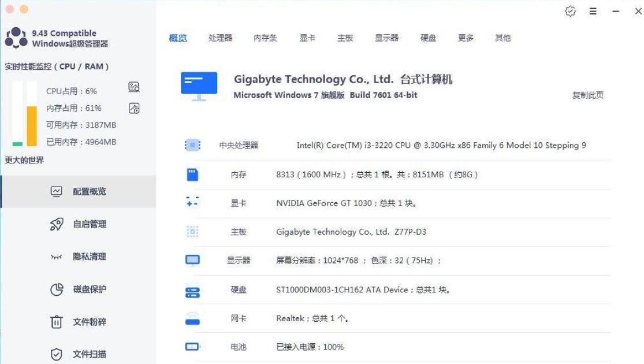The height and width of the screenshot is (364, 644).
Task: Click the memory card icon for 内存
Action: click(192, 174)
